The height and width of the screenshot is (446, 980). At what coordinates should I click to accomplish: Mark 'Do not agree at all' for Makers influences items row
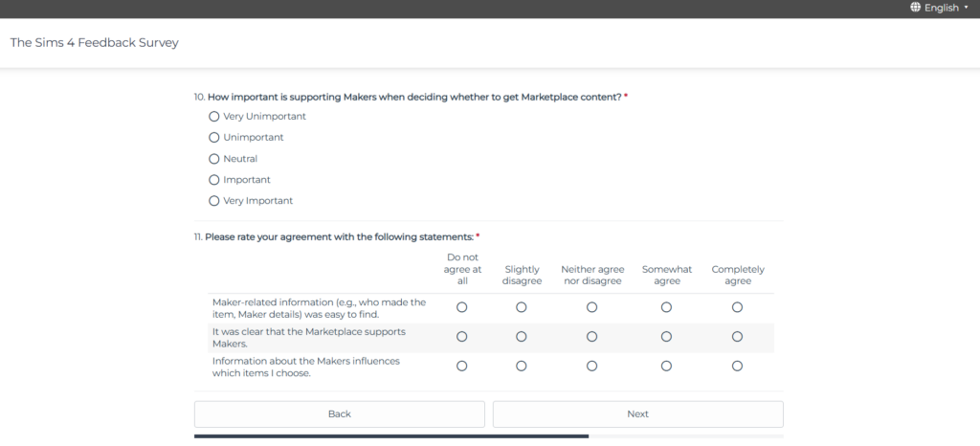[x=462, y=366]
